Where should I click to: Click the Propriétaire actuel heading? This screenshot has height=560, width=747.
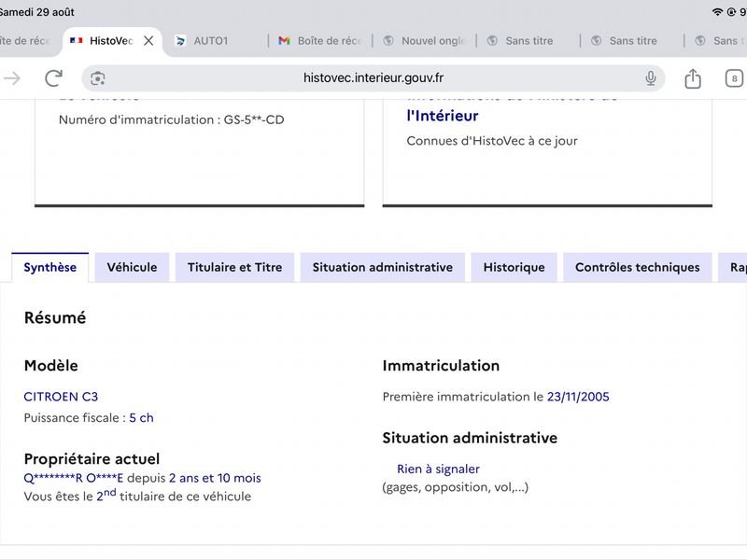click(x=92, y=458)
